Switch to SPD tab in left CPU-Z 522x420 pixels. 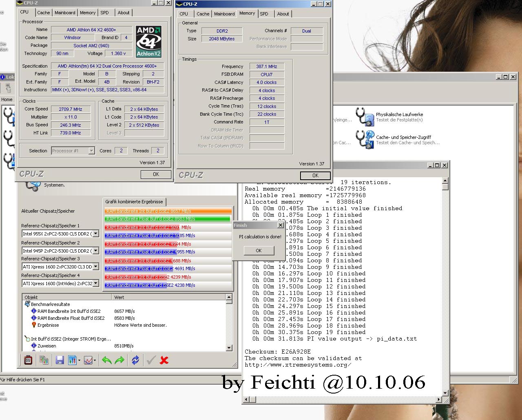point(105,13)
